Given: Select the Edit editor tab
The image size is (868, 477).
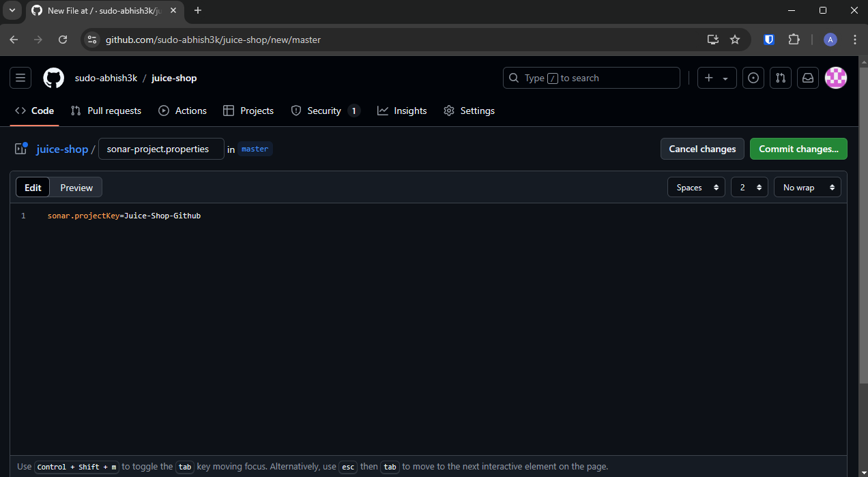Looking at the screenshot, I should [33, 188].
